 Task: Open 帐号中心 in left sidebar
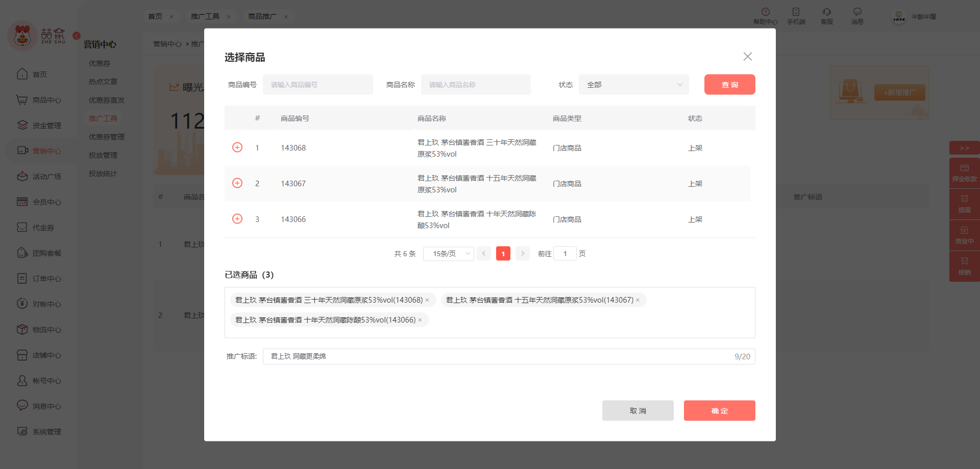[x=39, y=381]
